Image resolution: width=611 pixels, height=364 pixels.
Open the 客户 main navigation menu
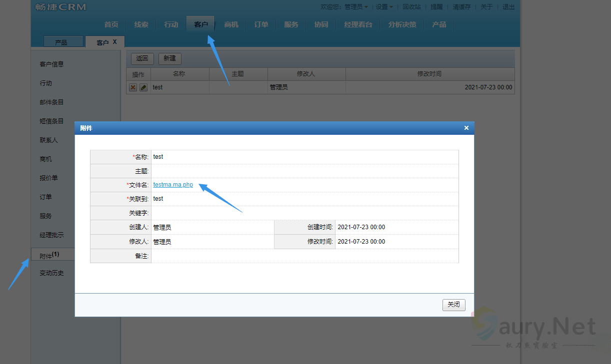coord(201,24)
